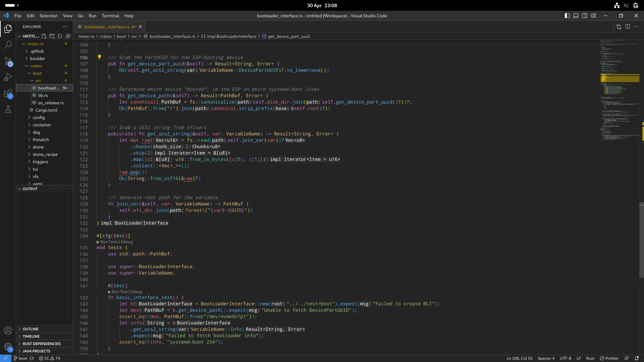Image resolution: width=644 pixels, height=362 pixels.
Task: Split the editor to the right
Action: coord(628,26)
